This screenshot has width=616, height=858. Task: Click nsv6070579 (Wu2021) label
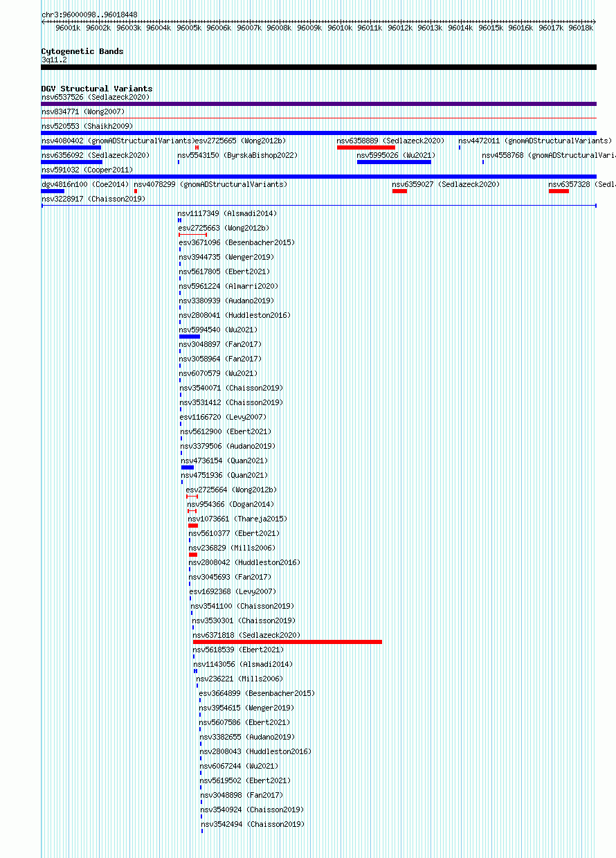pyautogui.click(x=218, y=373)
